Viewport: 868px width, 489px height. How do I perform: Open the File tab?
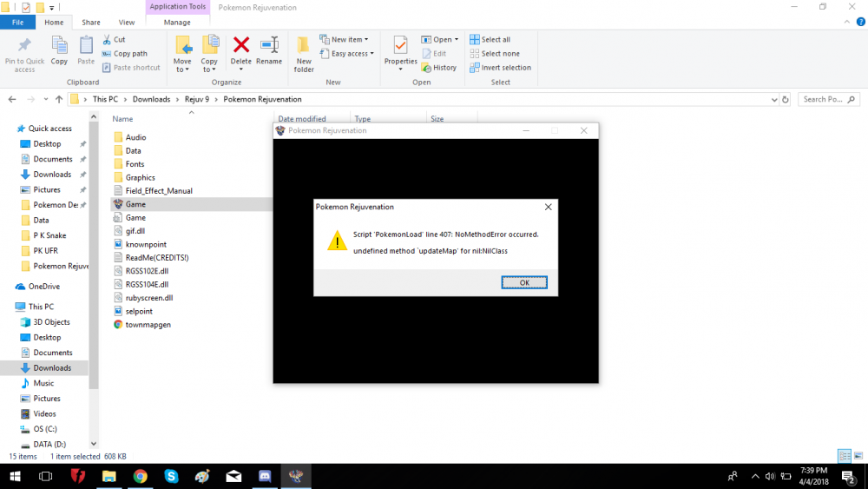pyautogui.click(x=17, y=23)
